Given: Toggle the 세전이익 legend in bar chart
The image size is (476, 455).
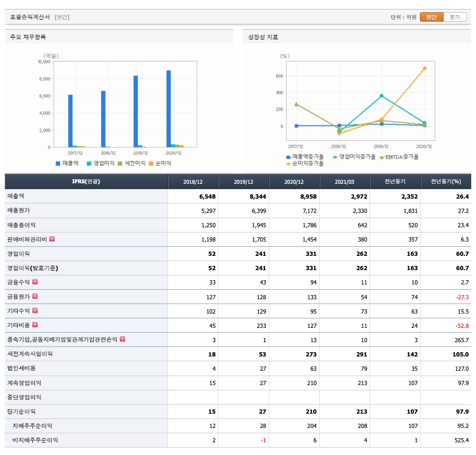Looking at the screenshot, I should (132, 163).
